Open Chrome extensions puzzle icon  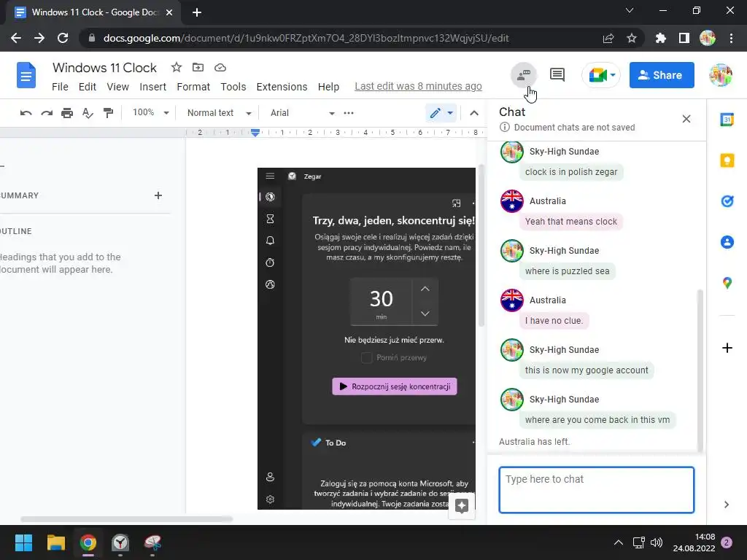pos(661,38)
